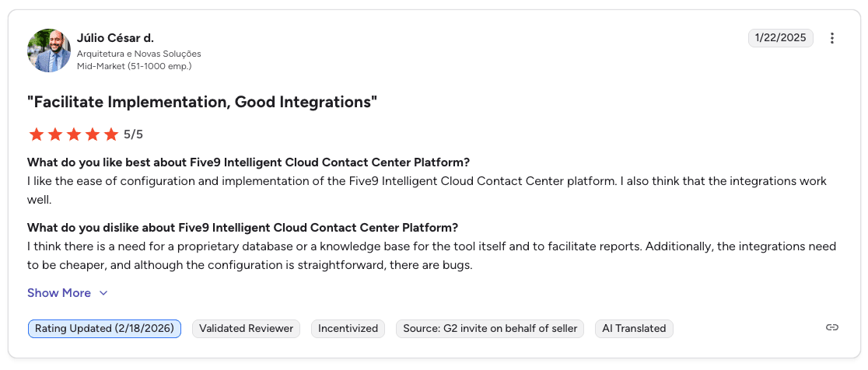The image size is (868, 370).
Task: Click Júlio César's profile photo
Action: point(49,51)
